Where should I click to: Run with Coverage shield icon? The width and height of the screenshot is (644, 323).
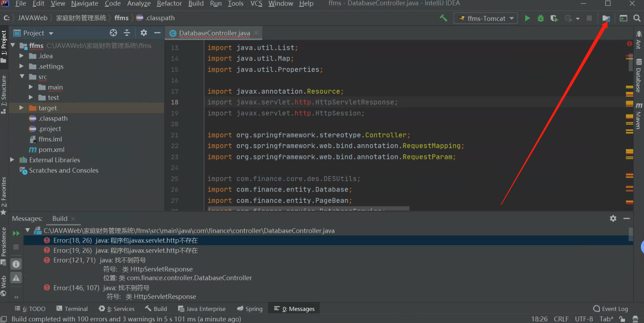(554, 18)
